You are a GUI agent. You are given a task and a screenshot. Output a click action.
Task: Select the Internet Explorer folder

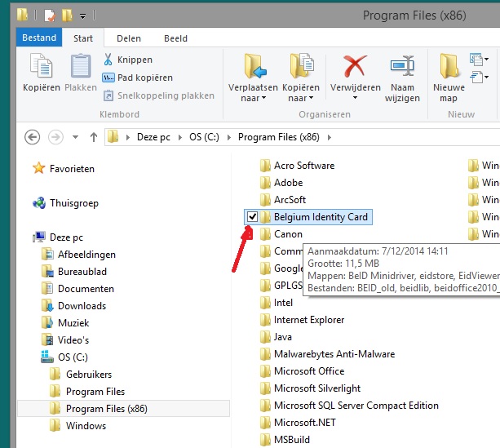coord(309,320)
